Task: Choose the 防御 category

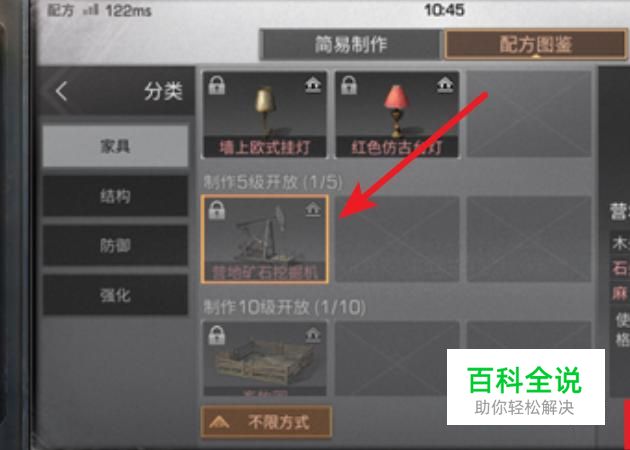Action: tap(116, 245)
